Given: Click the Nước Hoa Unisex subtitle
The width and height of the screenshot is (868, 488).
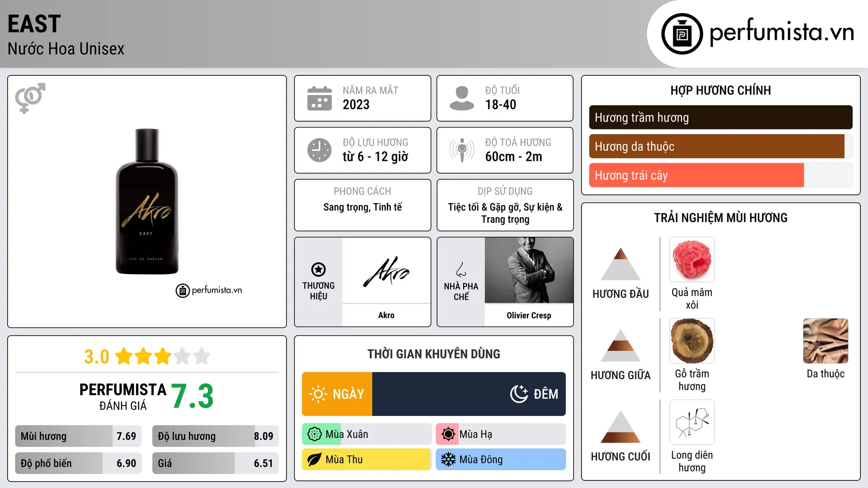Looking at the screenshot, I should tap(66, 49).
